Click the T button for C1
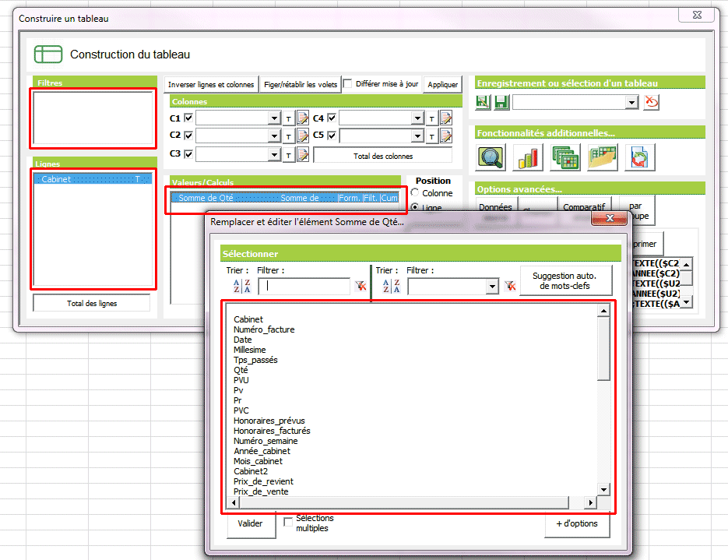 coord(288,119)
